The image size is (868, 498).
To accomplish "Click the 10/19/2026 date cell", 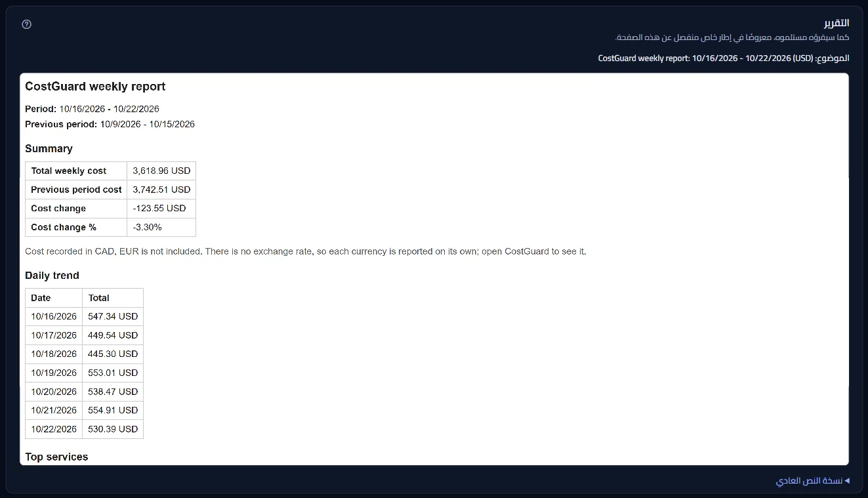I will tap(54, 373).
